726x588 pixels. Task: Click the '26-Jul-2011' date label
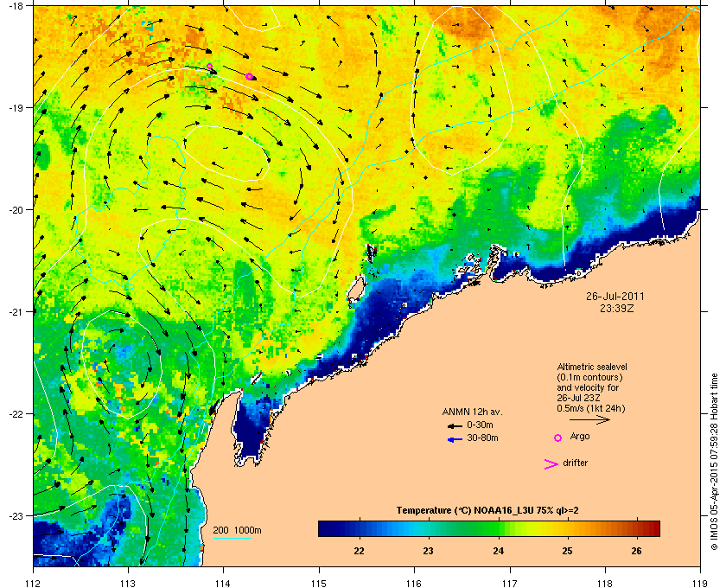pyautogui.click(x=615, y=296)
